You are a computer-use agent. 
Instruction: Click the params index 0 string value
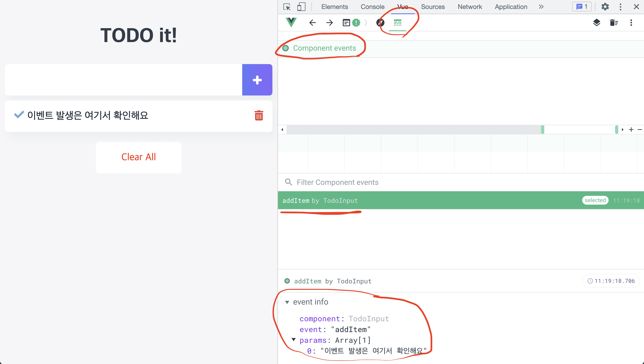coord(373,351)
